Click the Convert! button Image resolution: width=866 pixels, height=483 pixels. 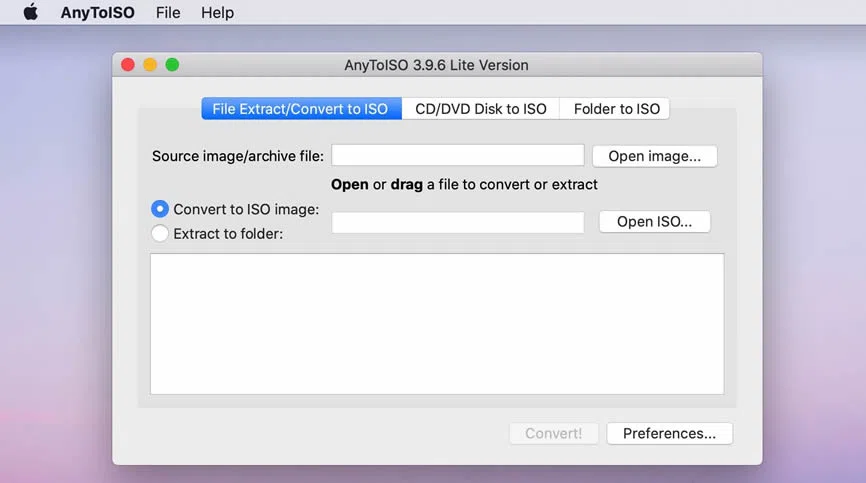pos(553,433)
